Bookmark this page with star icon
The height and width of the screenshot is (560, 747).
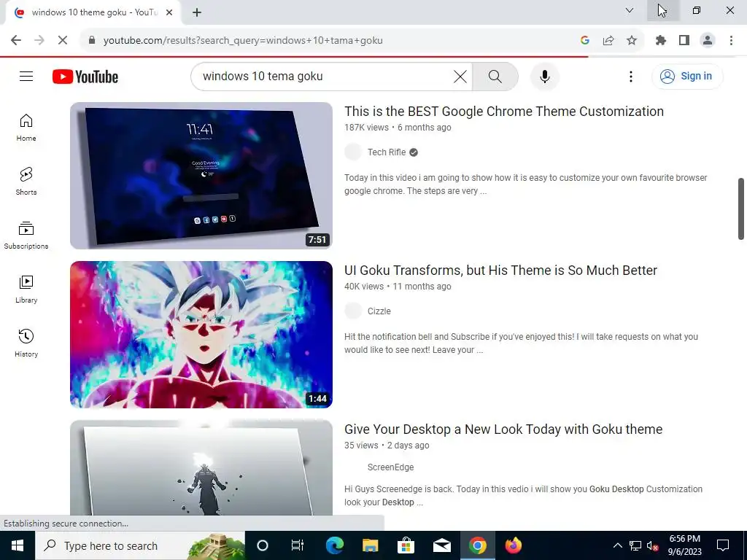pyautogui.click(x=632, y=40)
